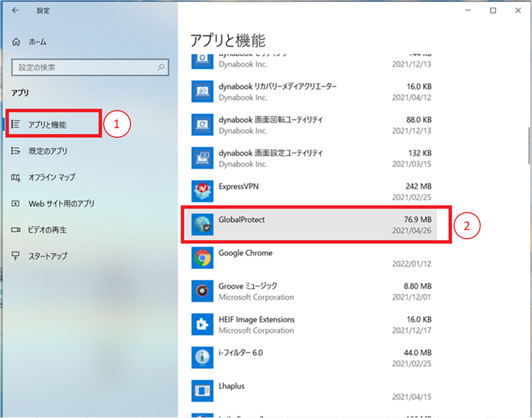Viewport: 532px width, 418px height.
Task: Click the HEIF Image Extensions icon
Action: click(x=203, y=325)
